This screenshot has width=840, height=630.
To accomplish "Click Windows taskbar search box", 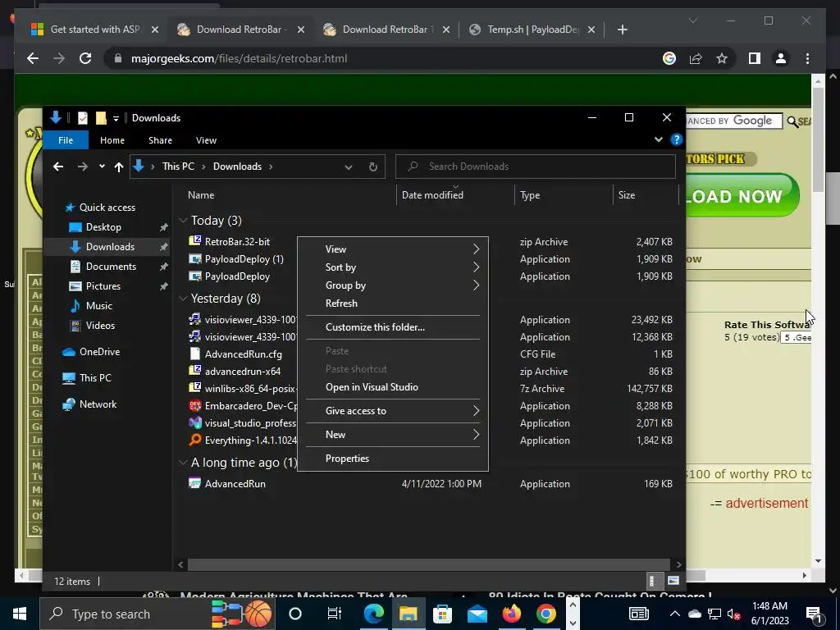I will [x=157, y=614].
